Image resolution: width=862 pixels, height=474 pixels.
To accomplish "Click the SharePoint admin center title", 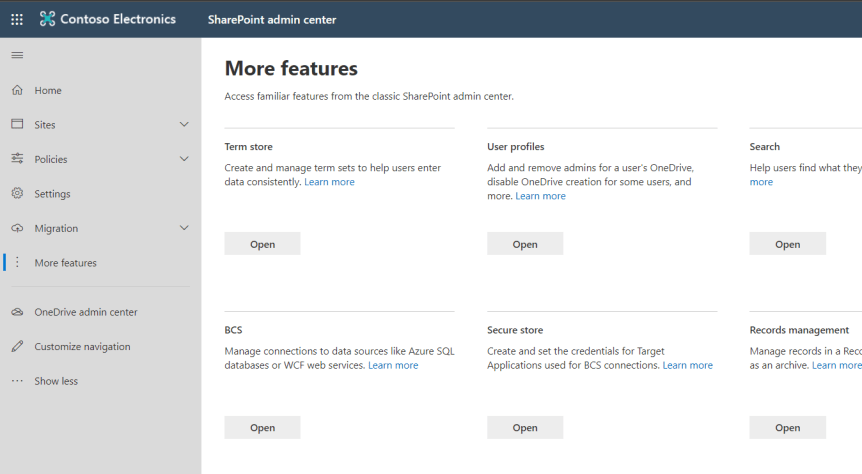I will 272,20.
